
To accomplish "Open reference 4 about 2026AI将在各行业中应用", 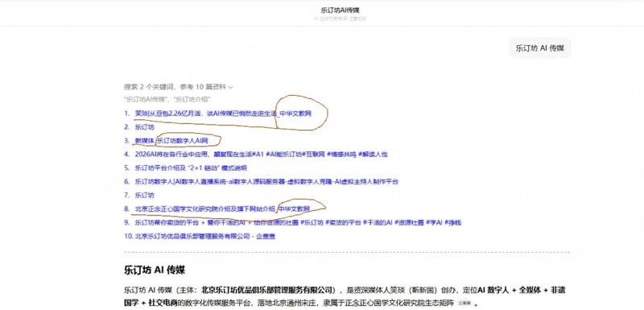I will [x=261, y=155].
